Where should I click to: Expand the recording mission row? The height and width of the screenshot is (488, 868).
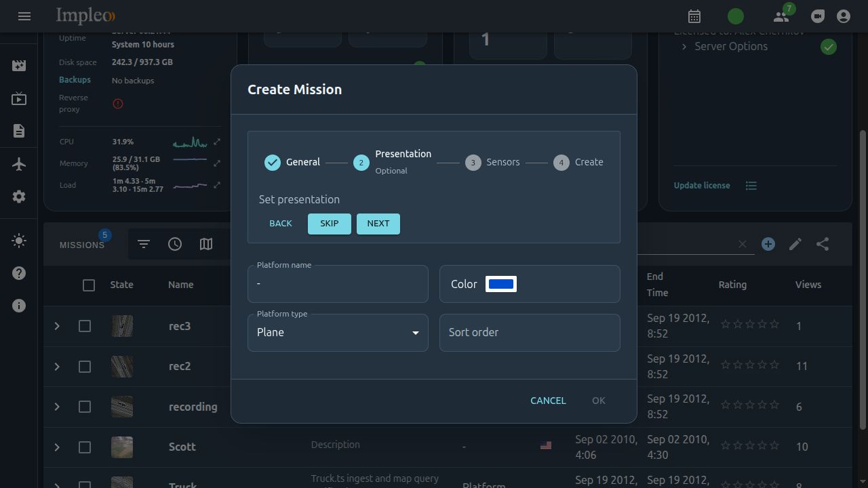(x=57, y=407)
